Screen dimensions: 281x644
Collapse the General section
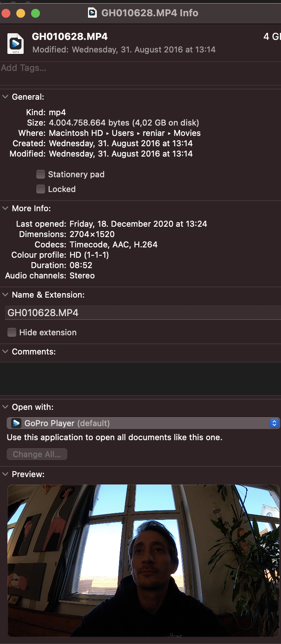coord(5,97)
